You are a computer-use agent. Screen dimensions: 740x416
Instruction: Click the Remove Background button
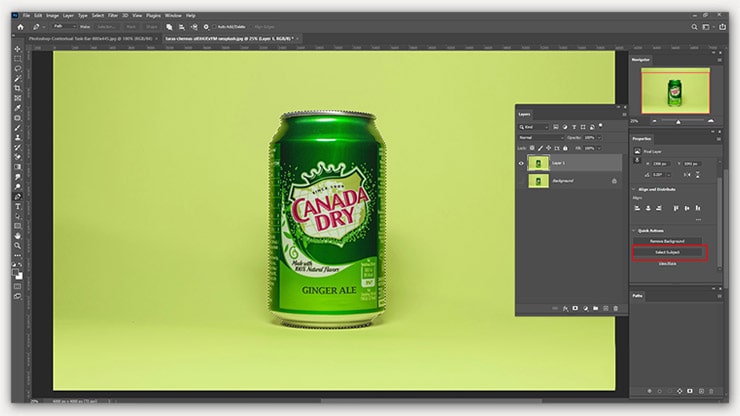pos(669,242)
